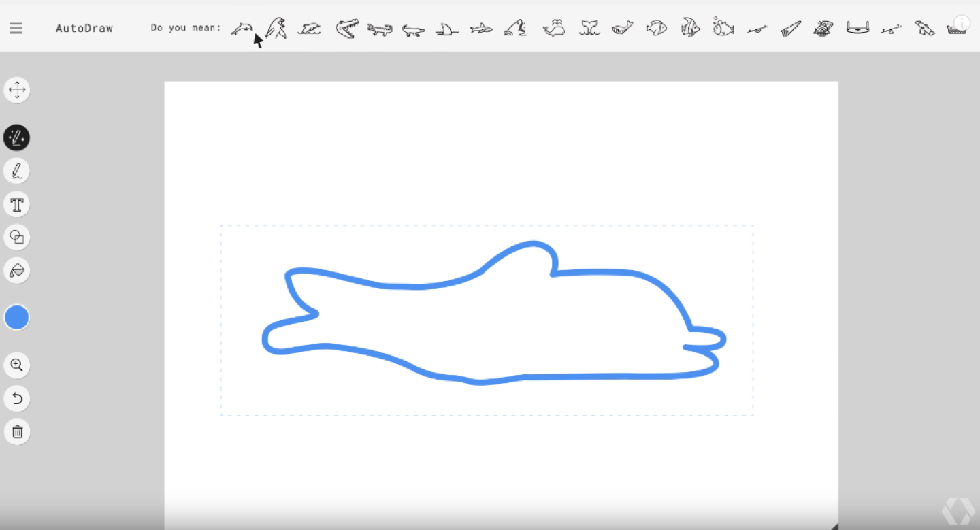Select the AutoDraw magic pencil tool
The width and height of the screenshot is (980, 530).
[x=16, y=137]
